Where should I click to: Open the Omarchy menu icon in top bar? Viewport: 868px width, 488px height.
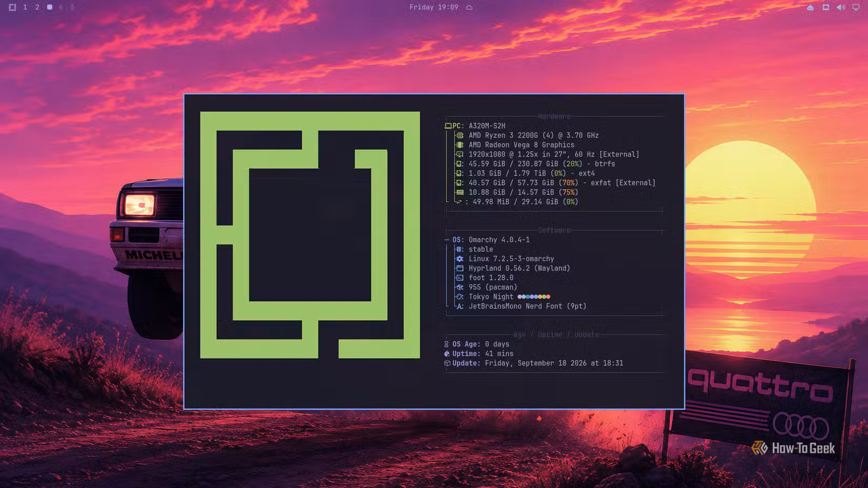tap(13, 7)
